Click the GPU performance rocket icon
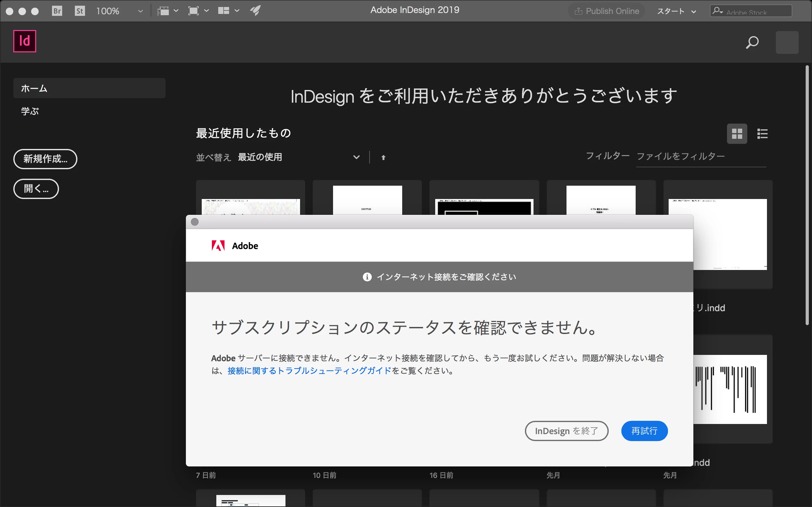 point(255,11)
